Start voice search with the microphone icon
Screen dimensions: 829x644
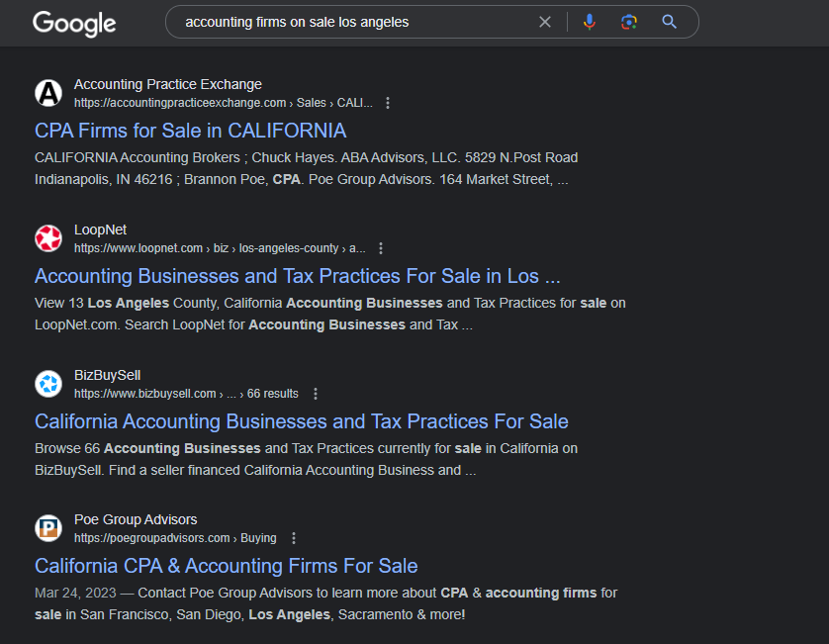coord(589,22)
